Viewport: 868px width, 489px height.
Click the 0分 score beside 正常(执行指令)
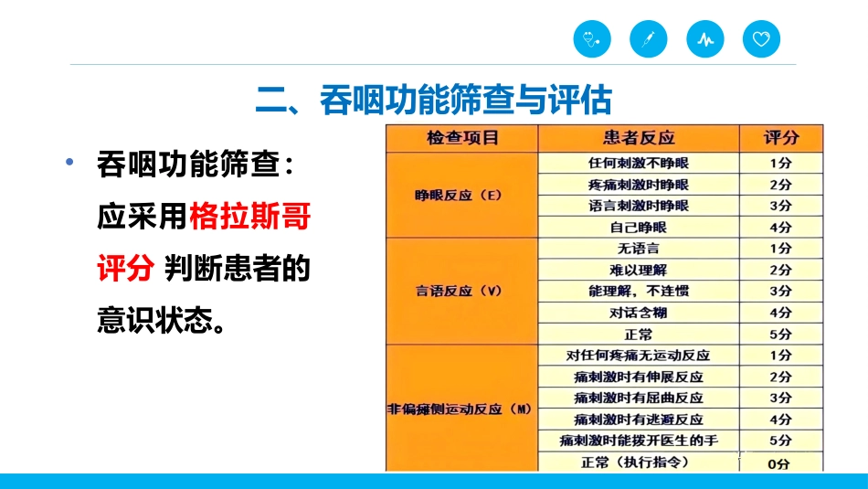click(781, 463)
